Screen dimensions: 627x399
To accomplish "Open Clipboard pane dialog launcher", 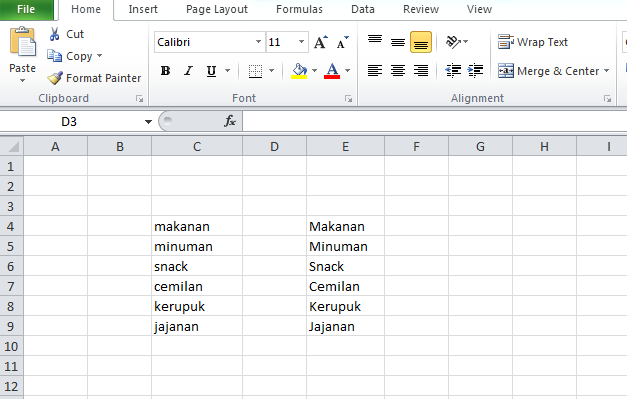I will (x=139, y=99).
